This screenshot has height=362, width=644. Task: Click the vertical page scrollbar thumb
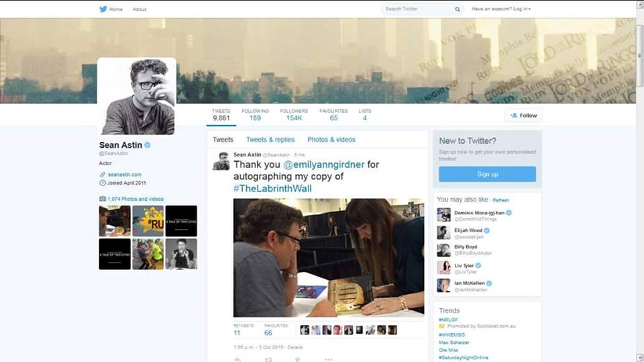tap(640, 56)
